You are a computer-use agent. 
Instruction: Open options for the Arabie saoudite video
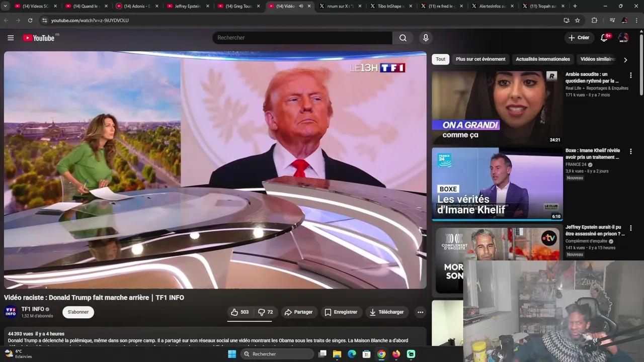click(630, 75)
